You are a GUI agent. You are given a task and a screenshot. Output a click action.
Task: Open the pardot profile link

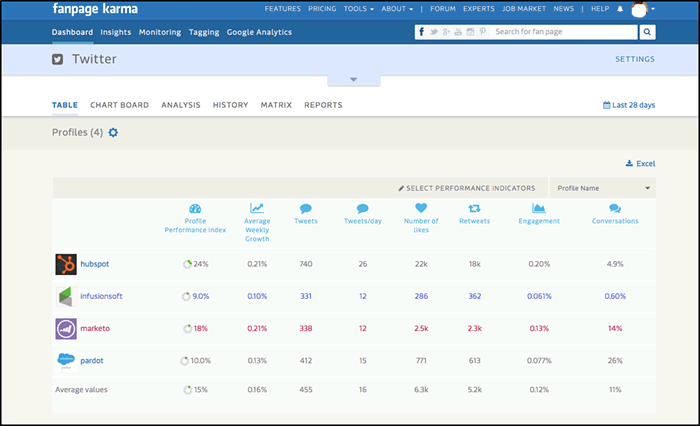[92, 360]
